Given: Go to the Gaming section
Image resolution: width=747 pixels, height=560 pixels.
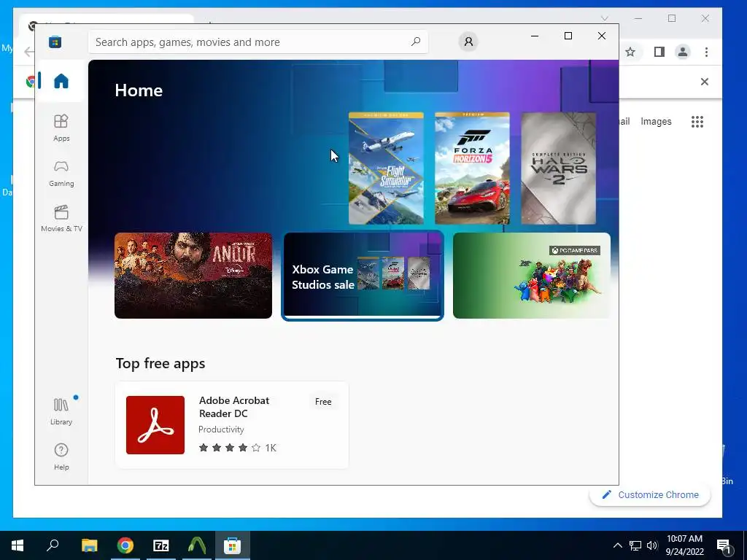Looking at the screenshot, I should coord(61,174).
